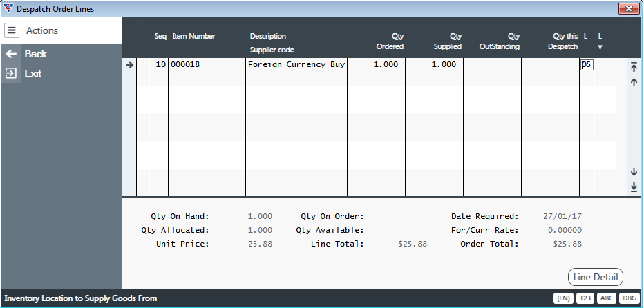Click the For/Curr Rate value 0.00000
This screenshot has width=644, height=308.
[x=565, y=230]
